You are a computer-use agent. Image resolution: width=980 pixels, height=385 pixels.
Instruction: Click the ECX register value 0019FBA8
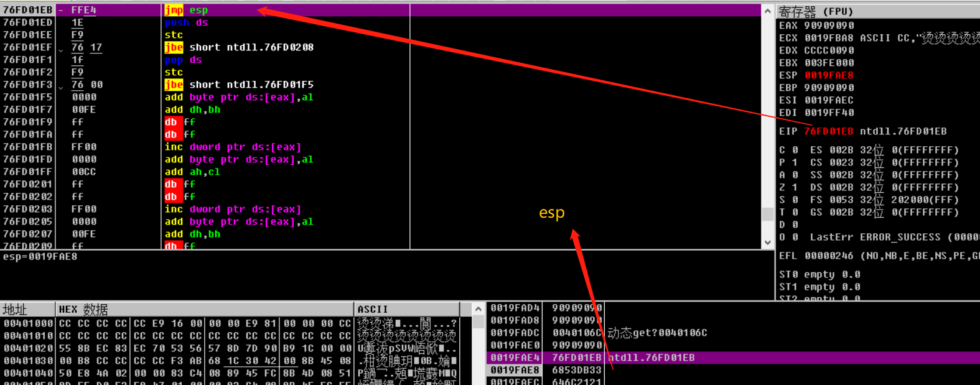click(829, 38)
